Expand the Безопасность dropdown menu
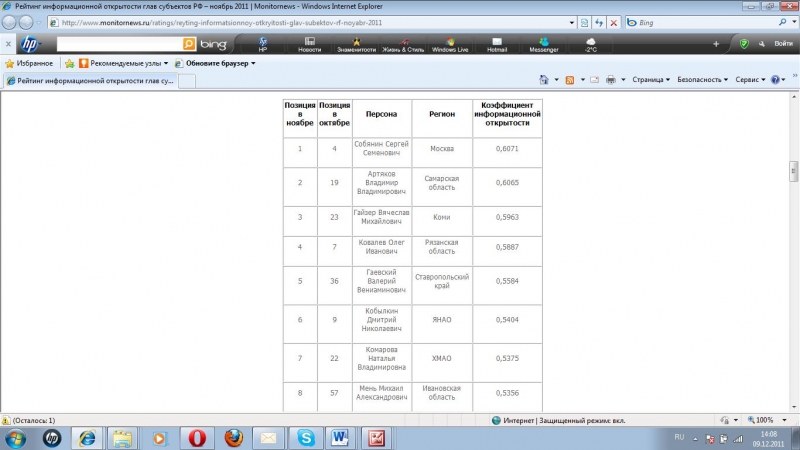 [702, 79]
